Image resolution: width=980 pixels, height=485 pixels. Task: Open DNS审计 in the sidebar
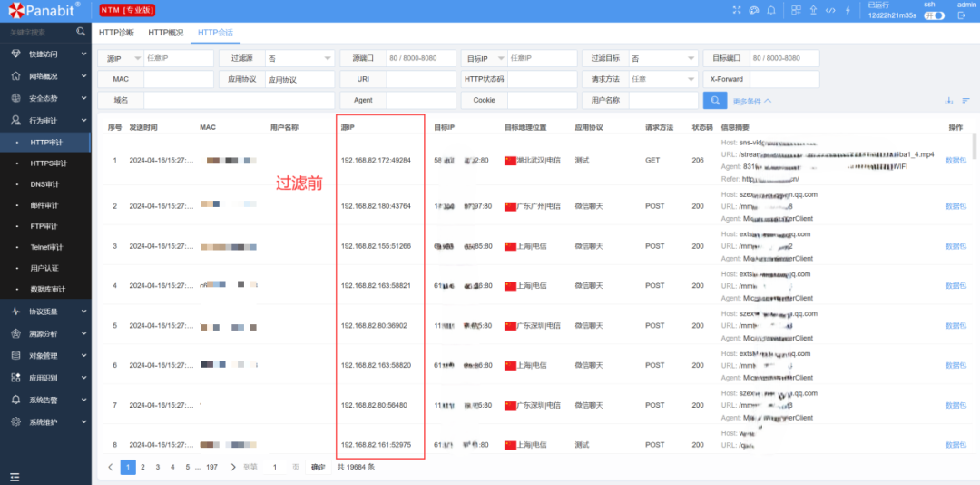(x=45, y=184)
